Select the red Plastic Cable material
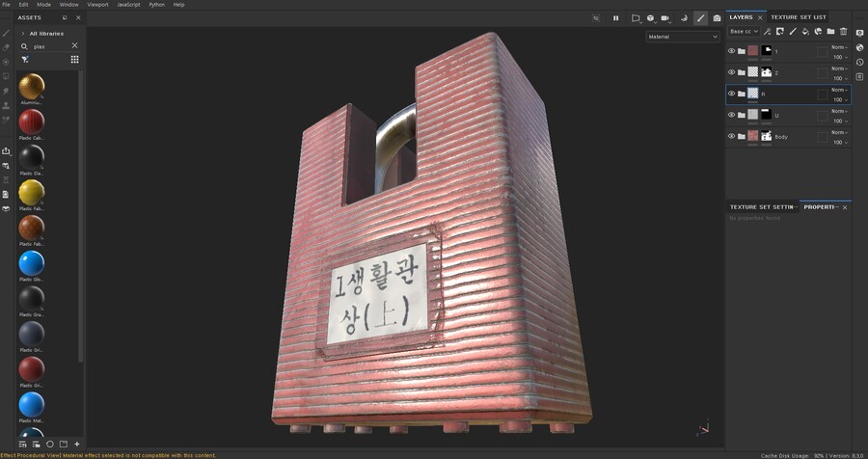Image resolution: width=868 pixels, height=459 pixels. click(32, 121)
